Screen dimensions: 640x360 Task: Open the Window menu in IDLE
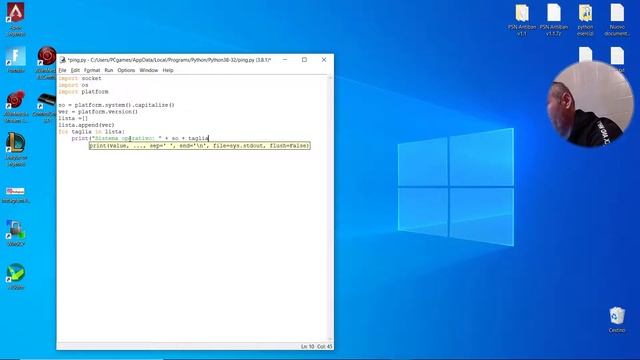pyautogui.click(x=149, y=70)
